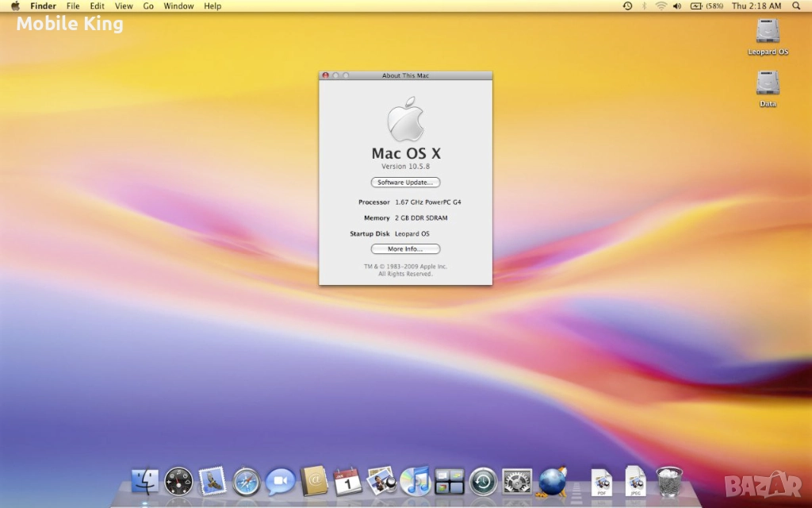812x508 pixels.
Task: Open the Apple menu
Action: [14, 6]
